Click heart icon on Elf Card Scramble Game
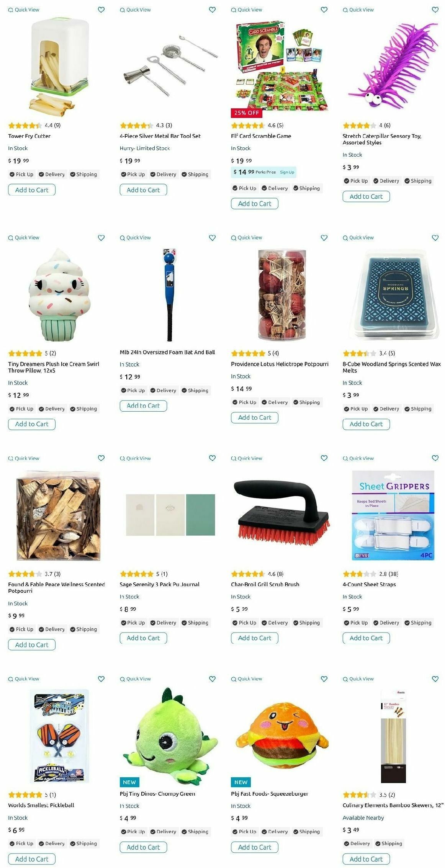The width and height of the screenshot is (445, 868). click(x=324, y=10)
